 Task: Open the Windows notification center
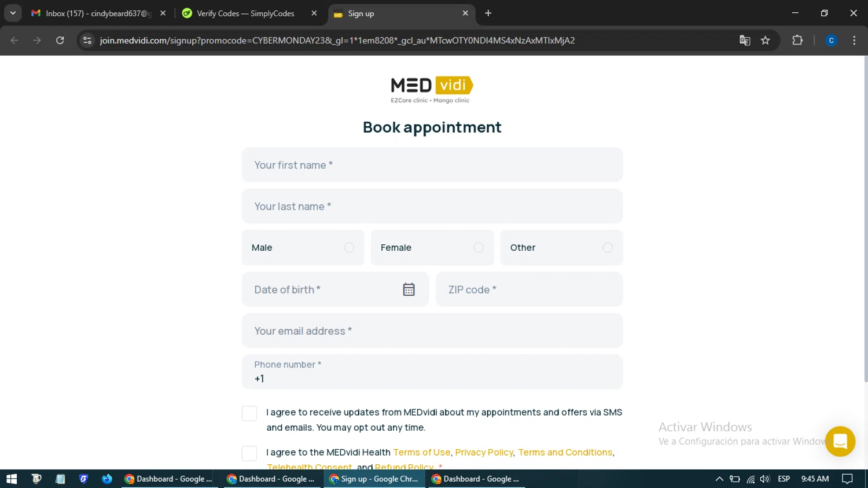click(847, 479)
